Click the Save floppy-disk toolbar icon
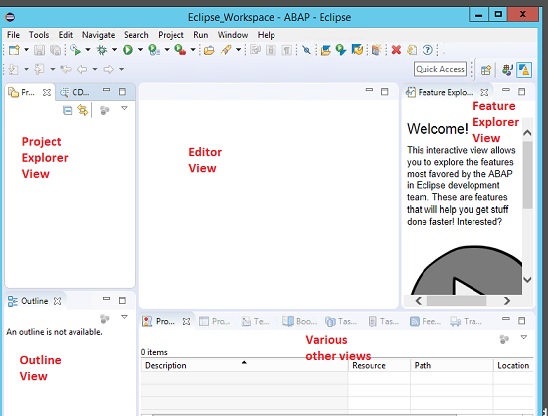548x416 pixels. pyautogui.click(x=39, y=50)
